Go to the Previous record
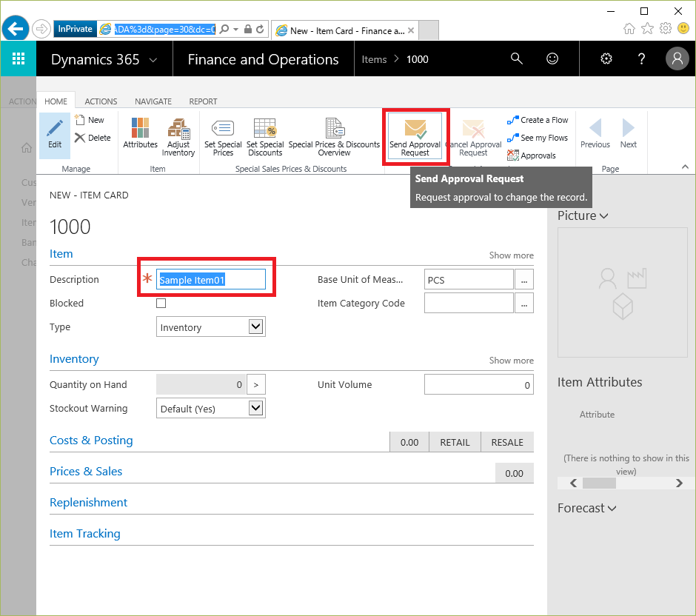Image resolution: width=696 pixels, height=616 pixels. click(595, 133)
